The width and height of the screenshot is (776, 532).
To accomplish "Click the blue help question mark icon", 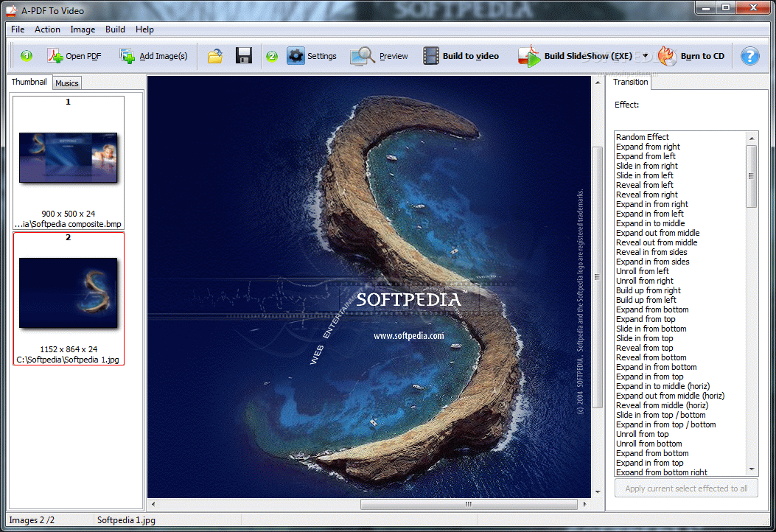I will 749,56.
